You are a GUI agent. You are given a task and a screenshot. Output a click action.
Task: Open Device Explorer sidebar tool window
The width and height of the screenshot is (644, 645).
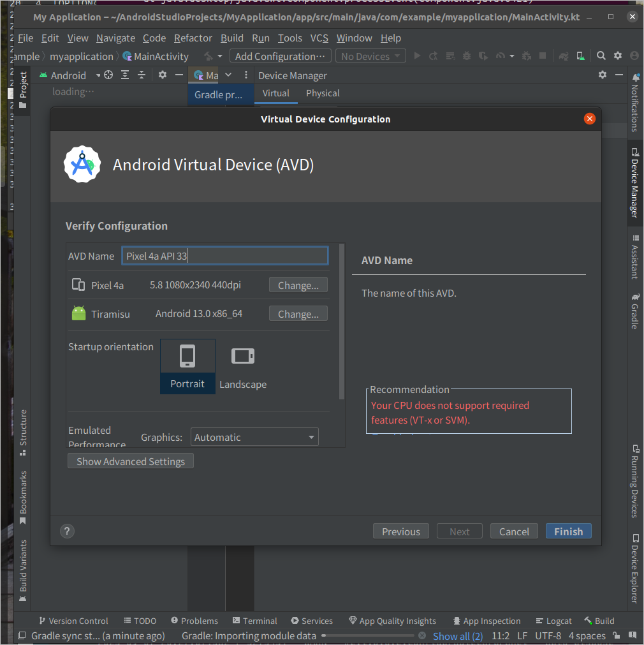(635, 568)
